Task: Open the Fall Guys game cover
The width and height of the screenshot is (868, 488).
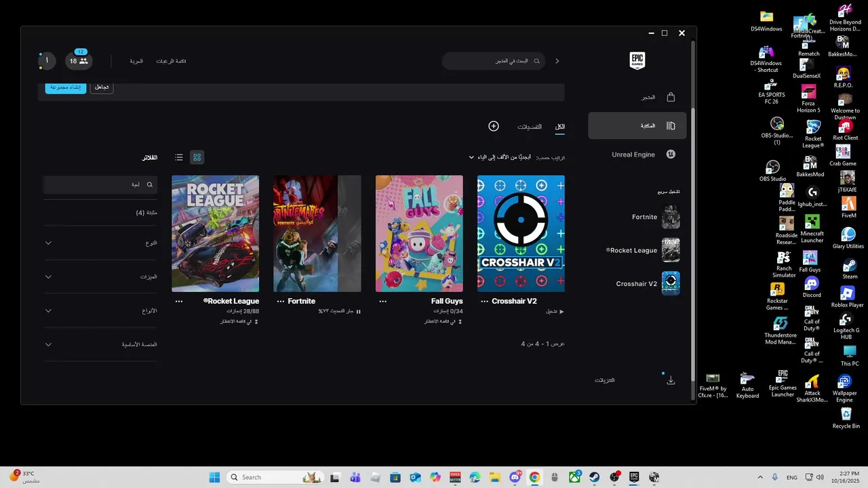Action: tap(419, 234)
